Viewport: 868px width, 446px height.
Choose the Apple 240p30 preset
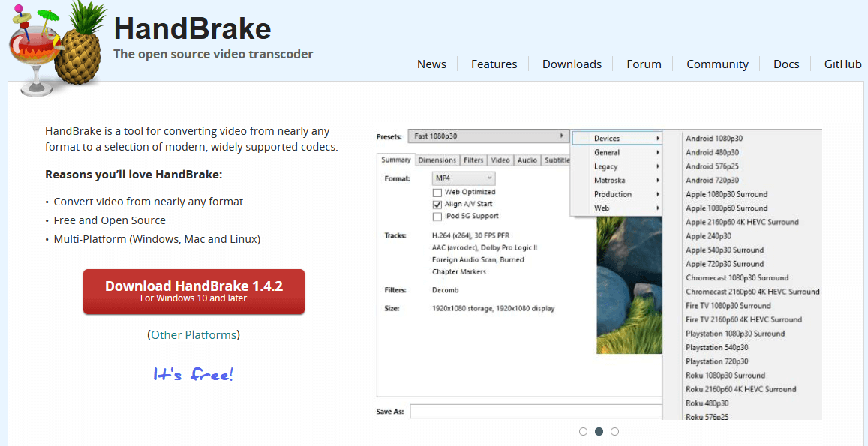coord(708,235)
